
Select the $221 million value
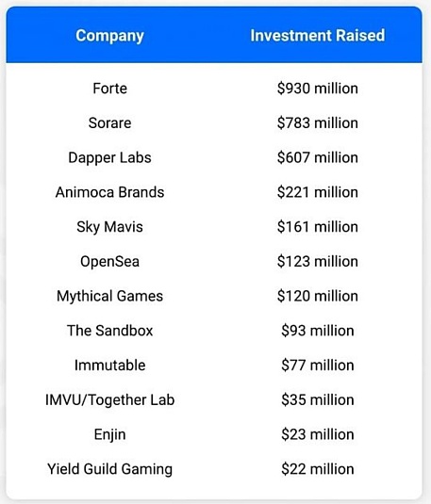click(x=318, y=192)
